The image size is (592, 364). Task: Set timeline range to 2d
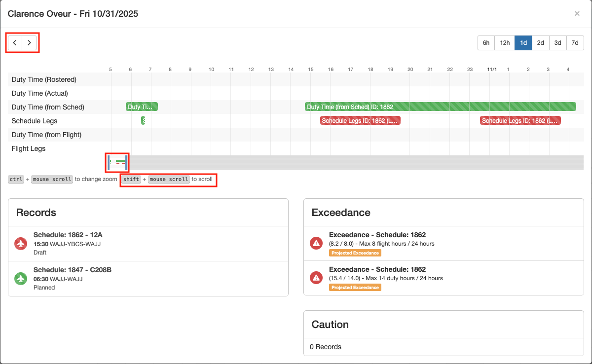541,43
